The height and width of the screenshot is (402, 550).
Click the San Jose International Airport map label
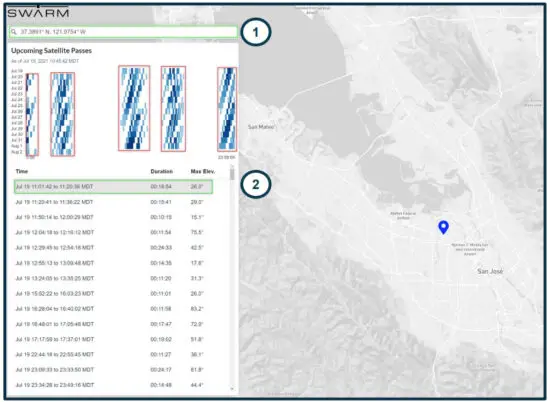(x=470, y=249)
